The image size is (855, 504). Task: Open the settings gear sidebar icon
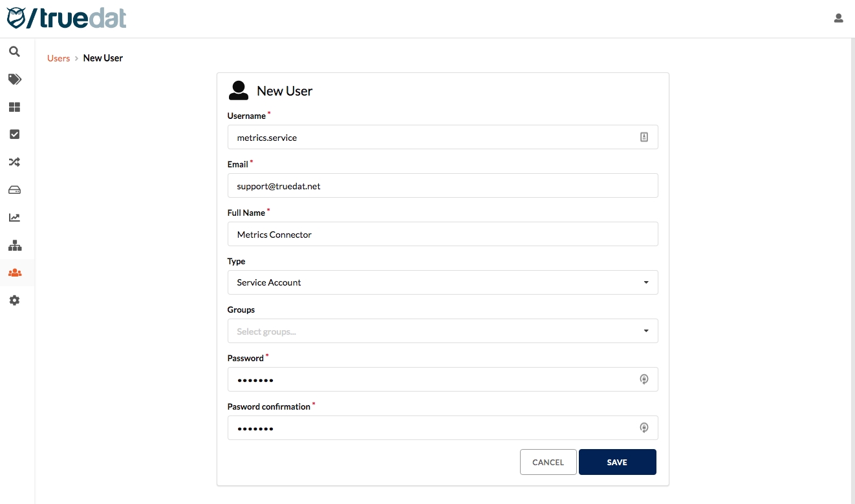coord(14,300)
